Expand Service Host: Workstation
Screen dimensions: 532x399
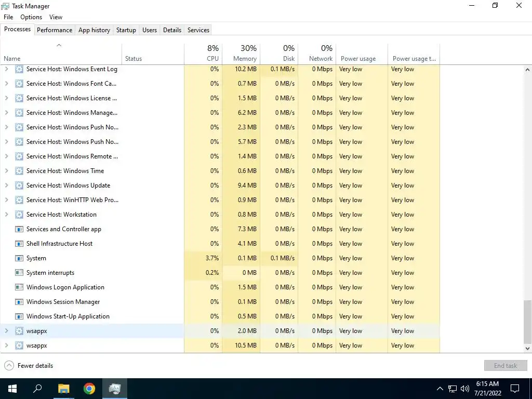(6, 215)
